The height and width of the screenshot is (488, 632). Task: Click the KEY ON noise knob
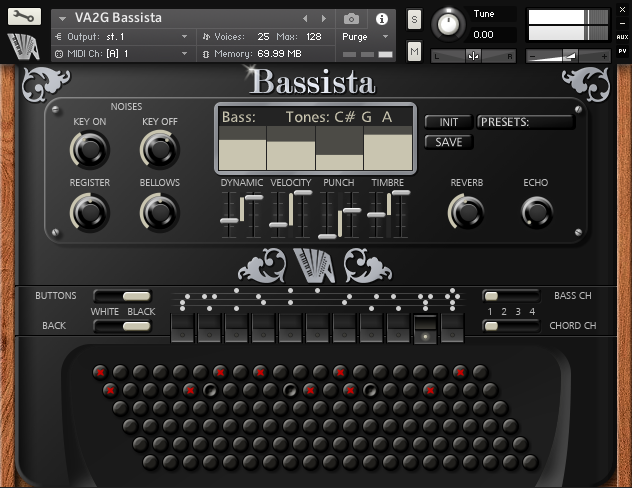pyautogui.click(x=89, y=149)
